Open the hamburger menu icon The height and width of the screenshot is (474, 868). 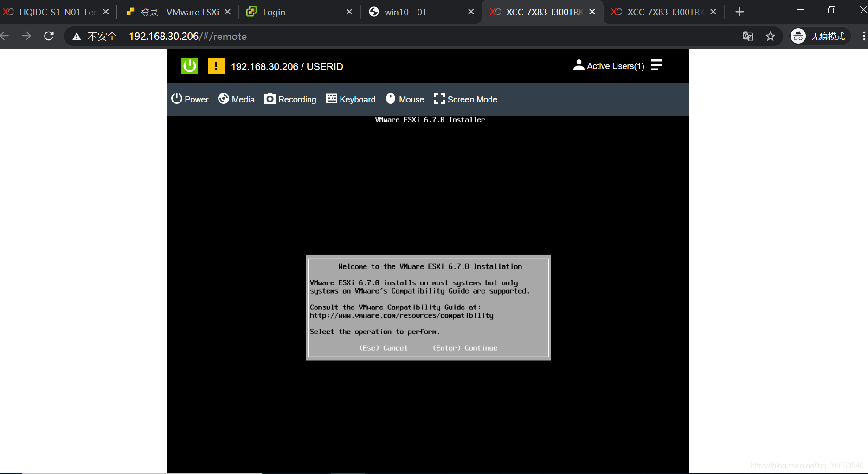[x=657, y=65]
